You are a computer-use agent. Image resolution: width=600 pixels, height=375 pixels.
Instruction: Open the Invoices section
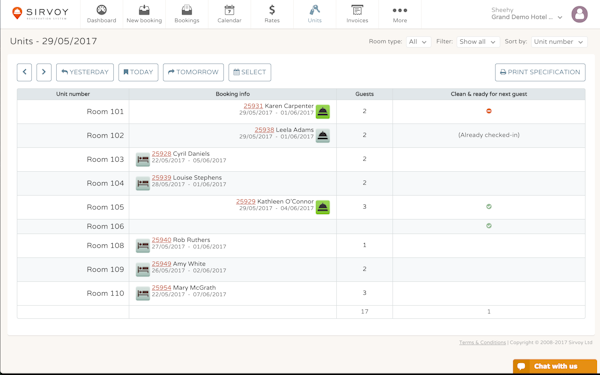click(x=357, y=14)
